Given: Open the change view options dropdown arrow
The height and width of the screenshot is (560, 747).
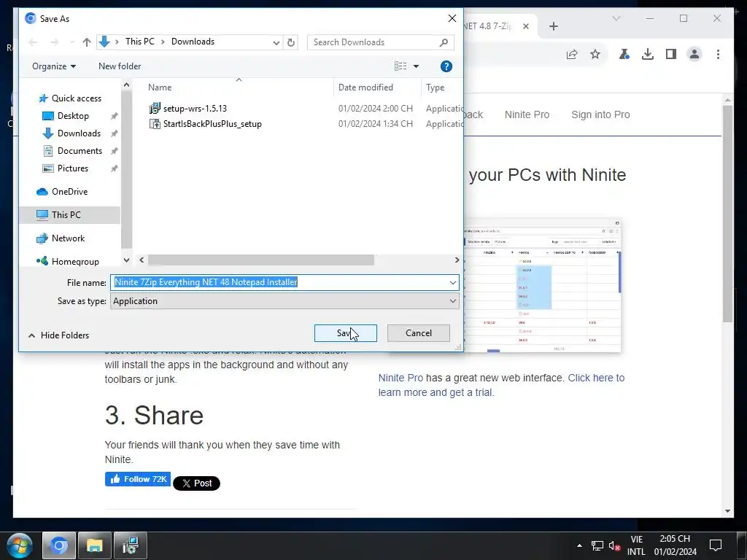Looking at the screenshot, I should tap(416, 66).
